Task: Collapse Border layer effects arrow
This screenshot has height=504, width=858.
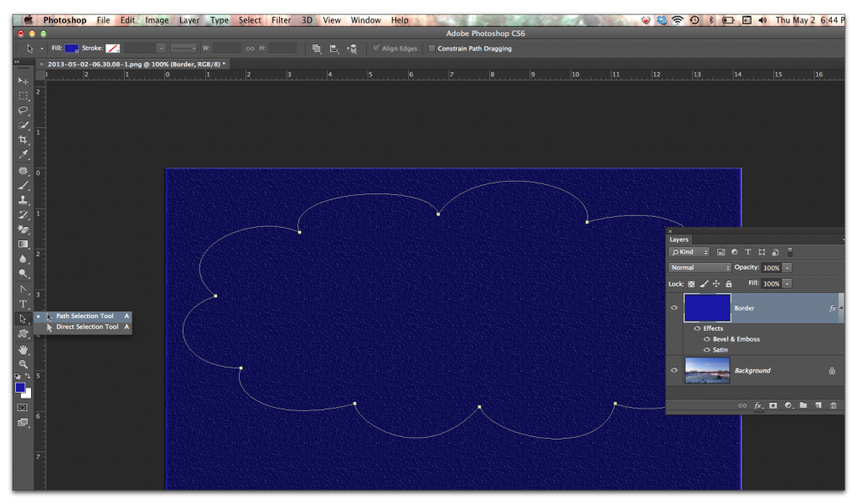Action: coord(841,308)
